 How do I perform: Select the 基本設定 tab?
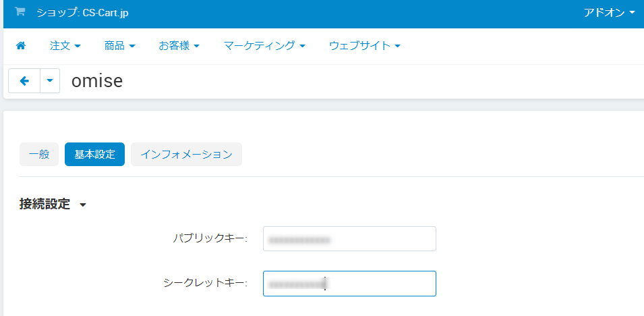94,154
